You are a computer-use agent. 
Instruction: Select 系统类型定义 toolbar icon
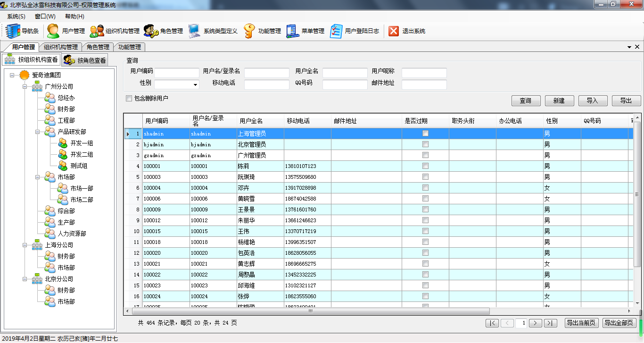[x=194, y=31]
